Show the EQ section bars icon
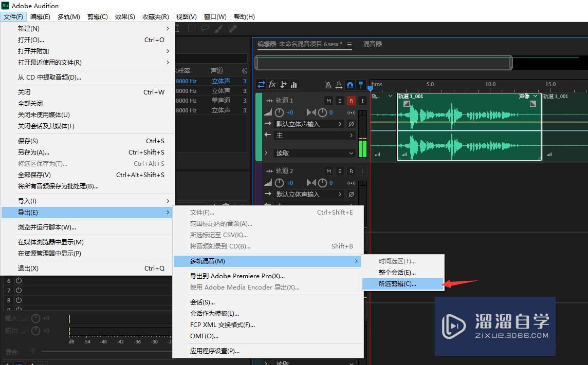This screenshot has height=365, width=588. click(294, 85)
